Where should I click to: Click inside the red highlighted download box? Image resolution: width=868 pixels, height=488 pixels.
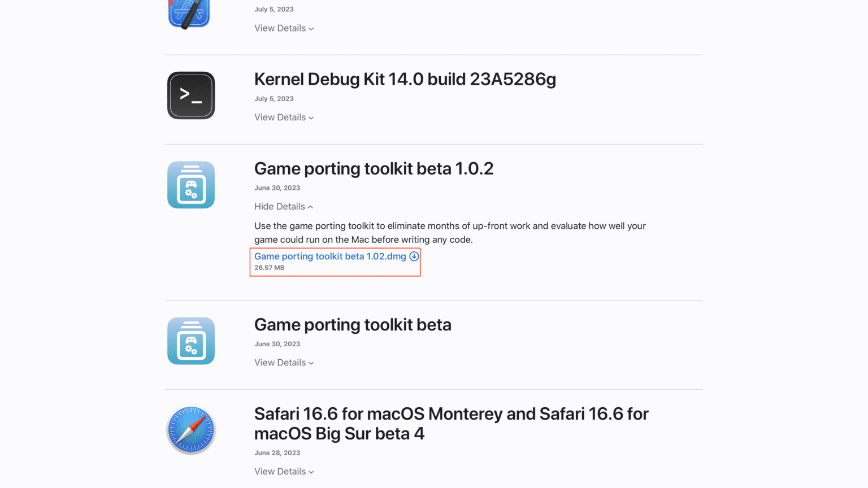click(335, 262)
